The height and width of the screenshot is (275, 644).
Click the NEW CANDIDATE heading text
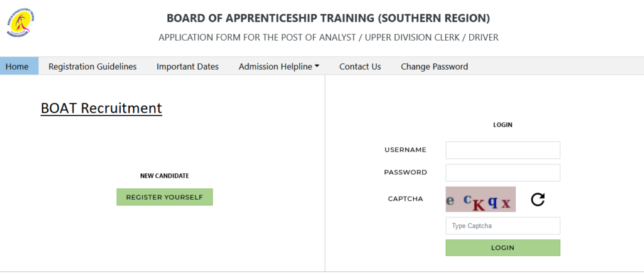[x=165, y=176]
